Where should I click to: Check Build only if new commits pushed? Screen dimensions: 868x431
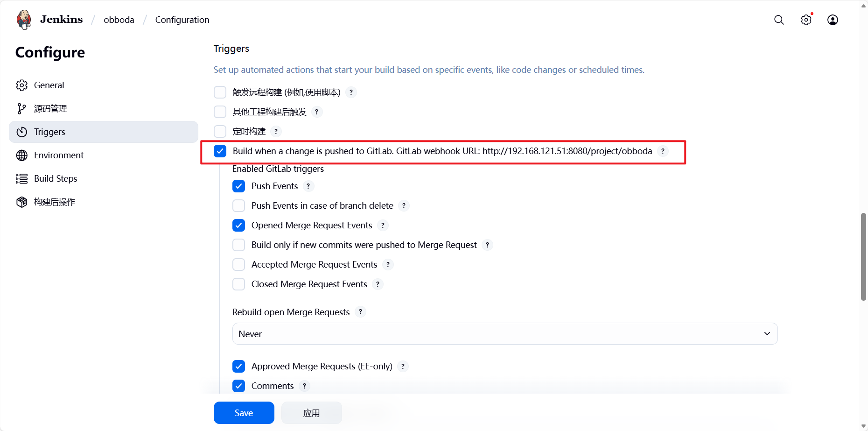(239, 245)
